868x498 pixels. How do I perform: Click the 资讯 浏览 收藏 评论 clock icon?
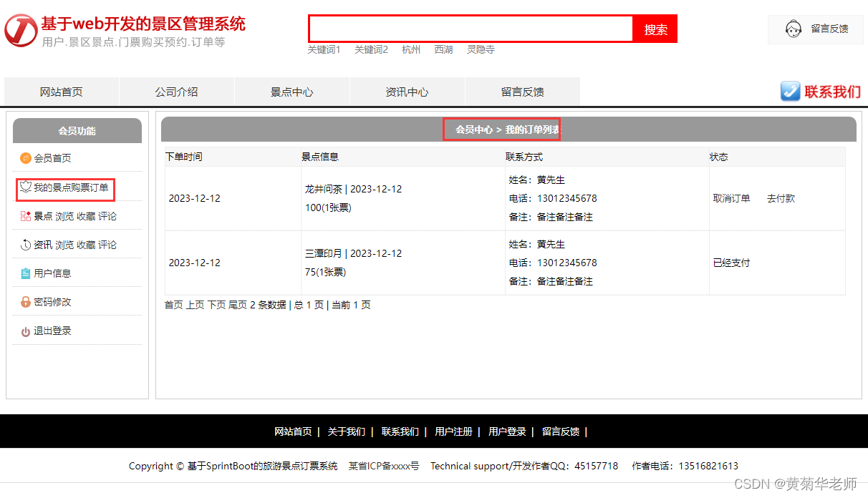click(x=26, y=245)
